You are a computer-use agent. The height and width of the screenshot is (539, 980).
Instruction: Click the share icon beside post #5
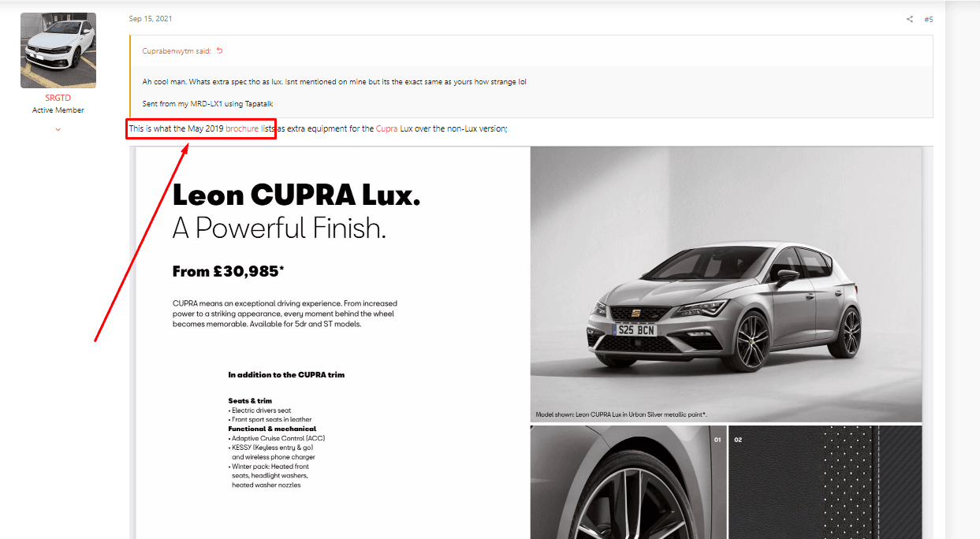[909, 19]
